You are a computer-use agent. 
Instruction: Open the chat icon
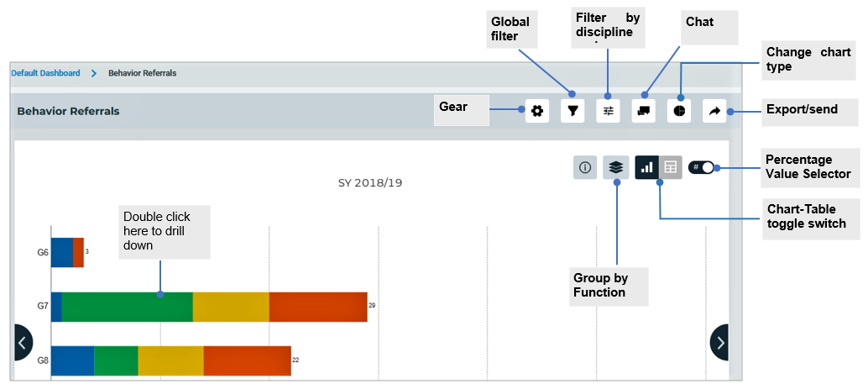click(x=644, y=111)
